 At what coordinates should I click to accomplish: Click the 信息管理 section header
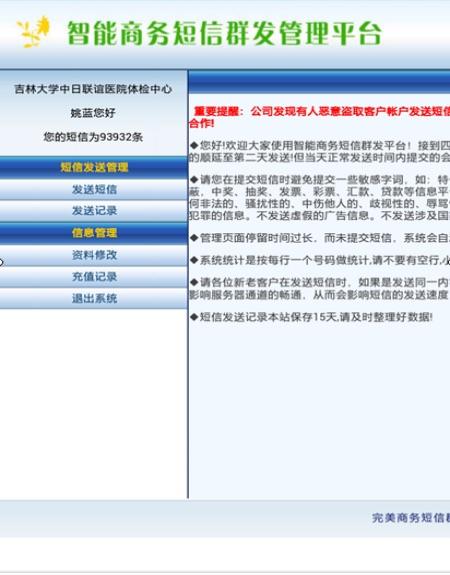[x=94, y=233]
